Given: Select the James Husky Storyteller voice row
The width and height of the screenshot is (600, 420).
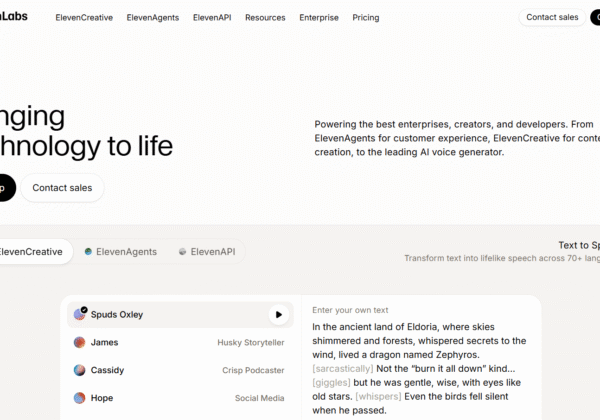Looking at the screenshot, I should tap(180, 342).
